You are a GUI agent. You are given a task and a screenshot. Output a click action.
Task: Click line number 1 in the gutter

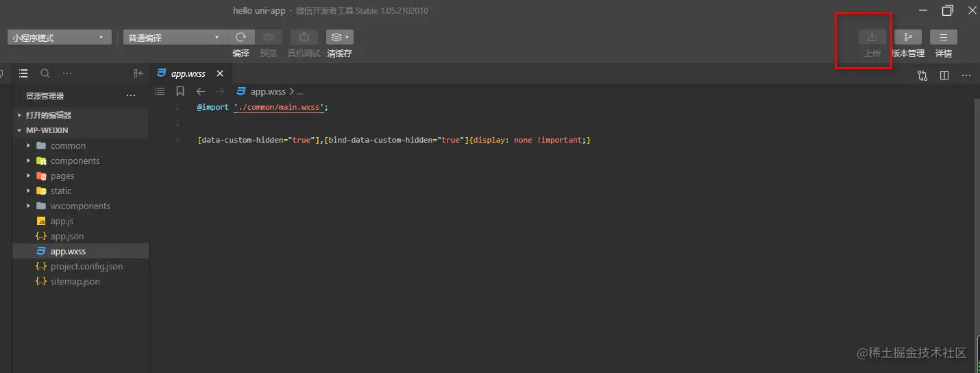pos(177,108)
